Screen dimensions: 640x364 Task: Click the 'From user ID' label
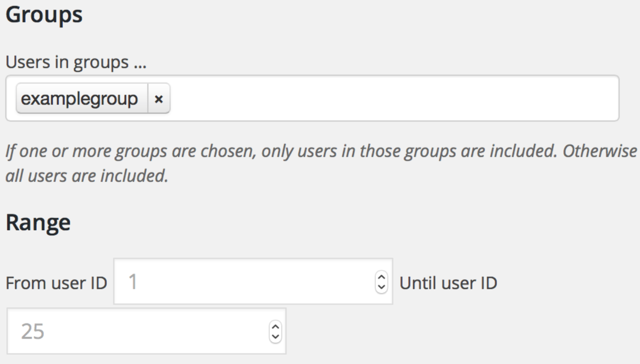(56, 283)
